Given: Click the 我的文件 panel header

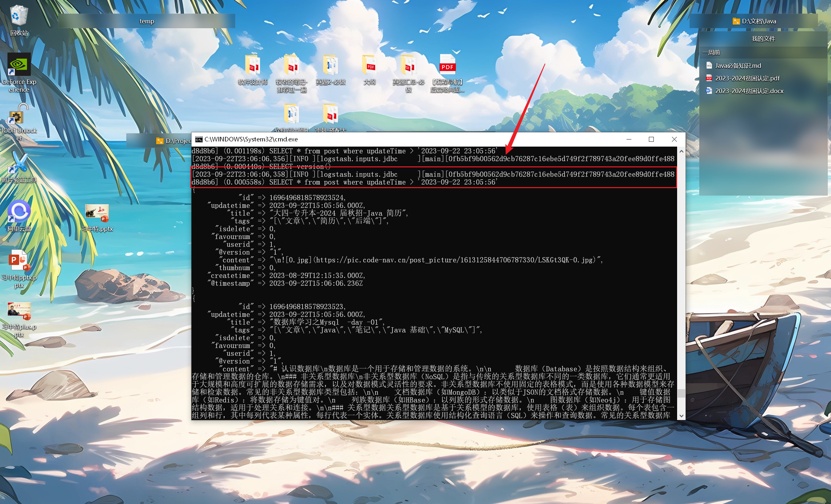Looking at the screenshot, I should [x=763, y=39].
